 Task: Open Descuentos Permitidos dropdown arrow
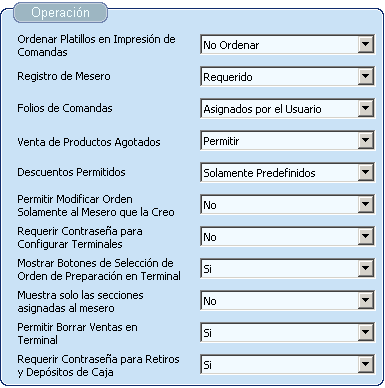(365, 172)
